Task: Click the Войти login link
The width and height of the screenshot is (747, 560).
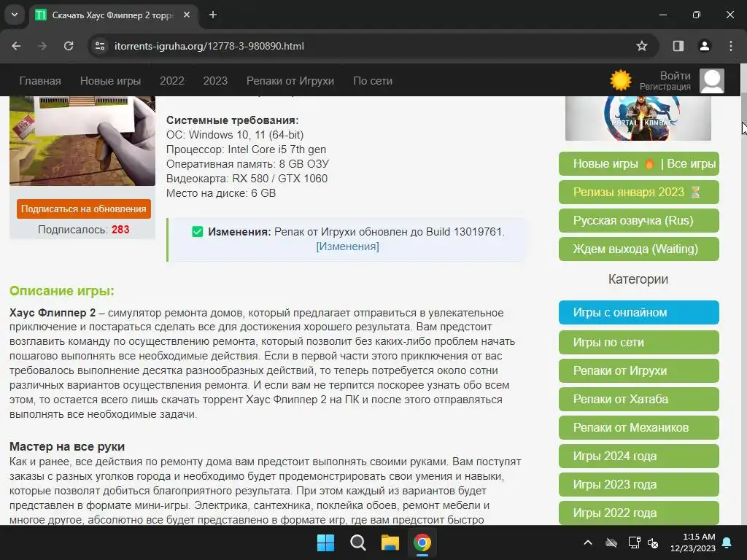Action: 675,76
